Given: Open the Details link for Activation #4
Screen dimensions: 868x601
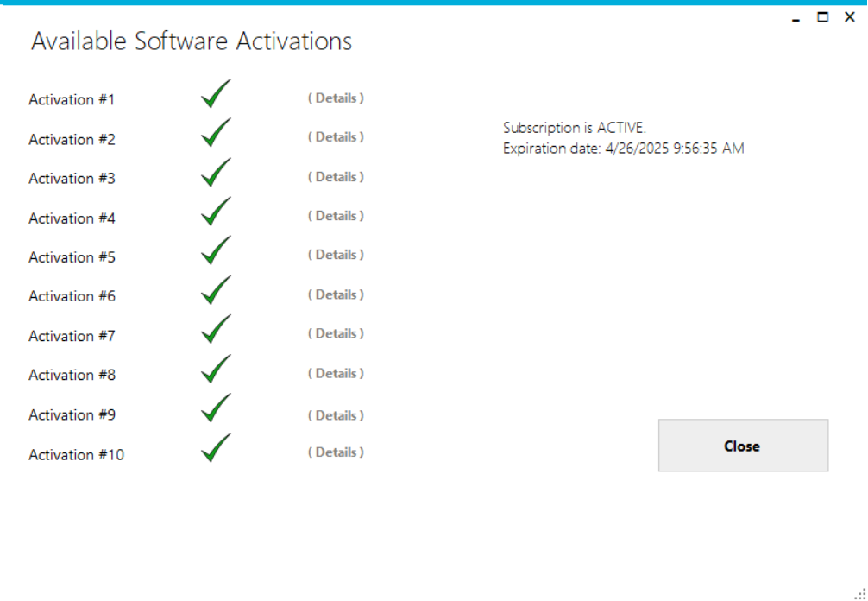Looking at the screenshot, I should click(x=336, y=216).
